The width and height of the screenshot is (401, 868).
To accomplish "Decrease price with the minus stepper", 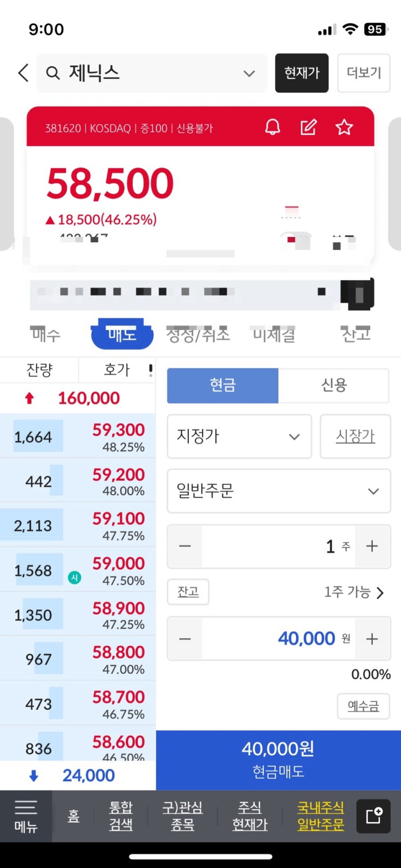I will point(185,639).
